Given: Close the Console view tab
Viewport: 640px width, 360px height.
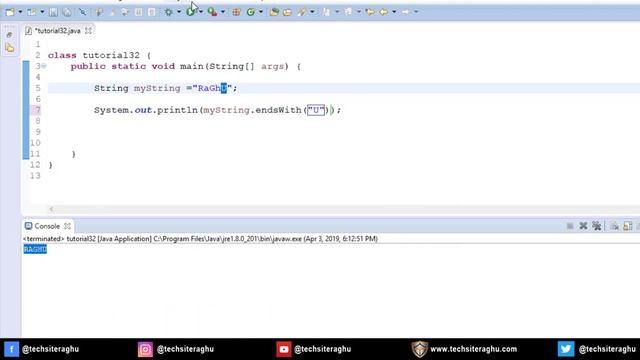Looking at the screenshot, I should (67, 226).
